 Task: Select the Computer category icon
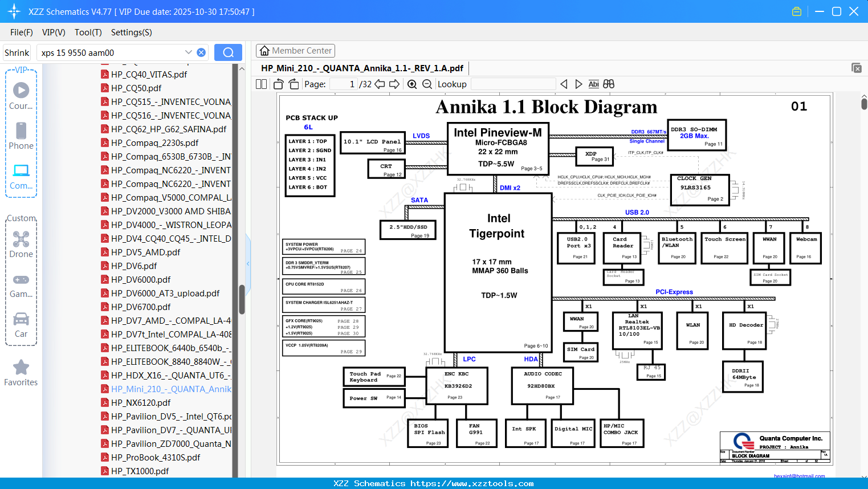coord(21,176)
